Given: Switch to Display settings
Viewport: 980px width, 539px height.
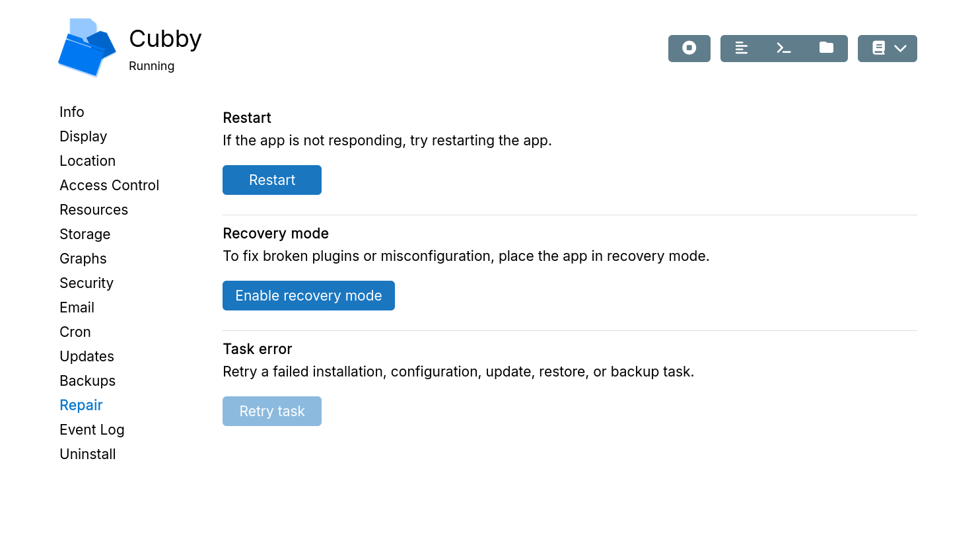Looking at the screenshot, I should 83,136.
